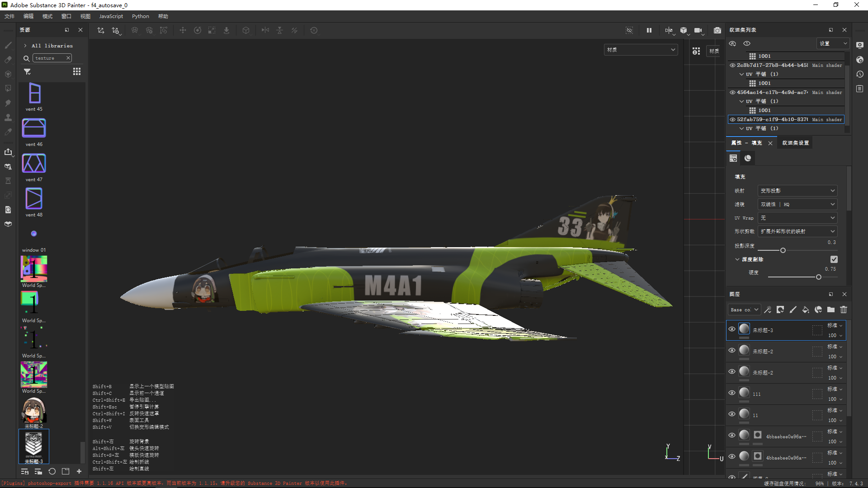Open the 映射 projection mode dropdown
This screenshot has width=868, height=488.
[797, 191]
